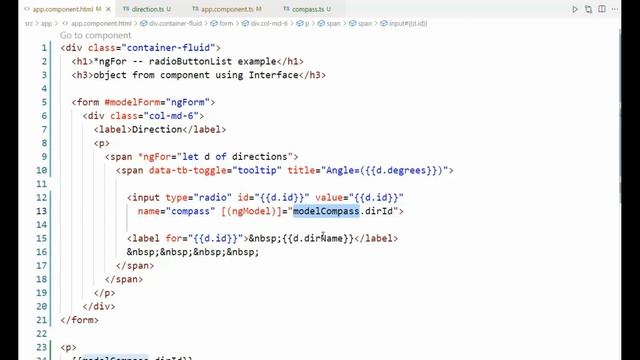Click [(ngModel)] binding on line 13
Screen dimensions: 640x360
click(x=251, y=211)
